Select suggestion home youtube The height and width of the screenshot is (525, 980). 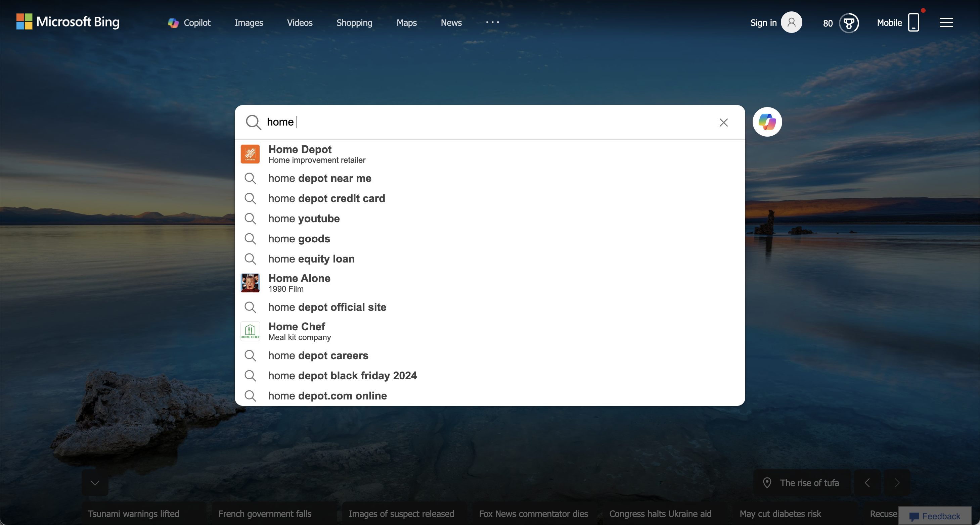[x=490, y=219]
